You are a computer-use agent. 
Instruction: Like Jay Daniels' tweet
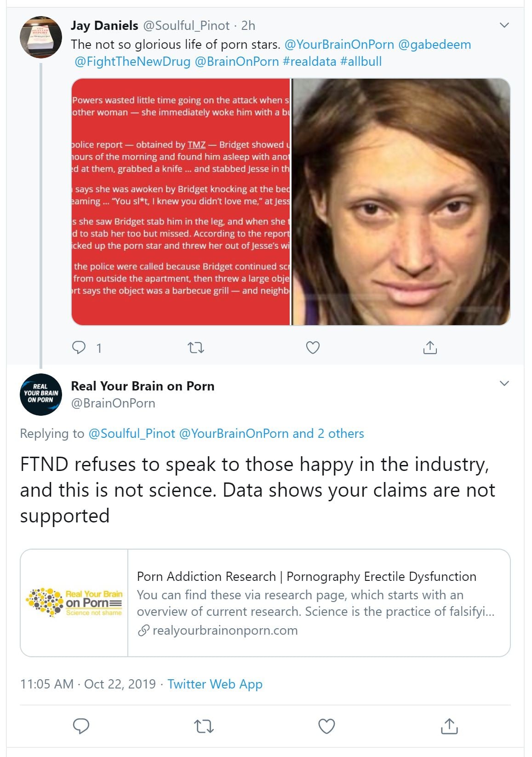pos(313,348)
